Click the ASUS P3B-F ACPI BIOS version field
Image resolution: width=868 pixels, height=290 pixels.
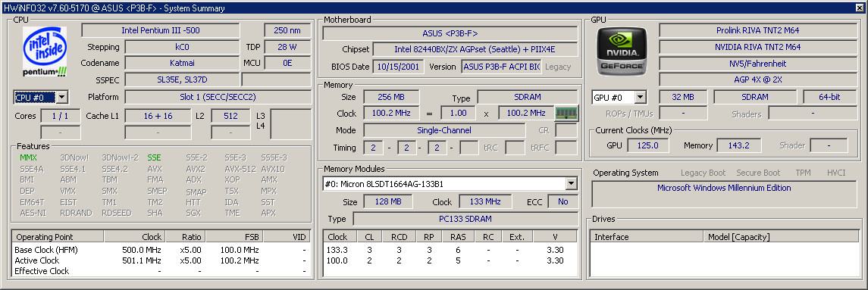point(502,67)
